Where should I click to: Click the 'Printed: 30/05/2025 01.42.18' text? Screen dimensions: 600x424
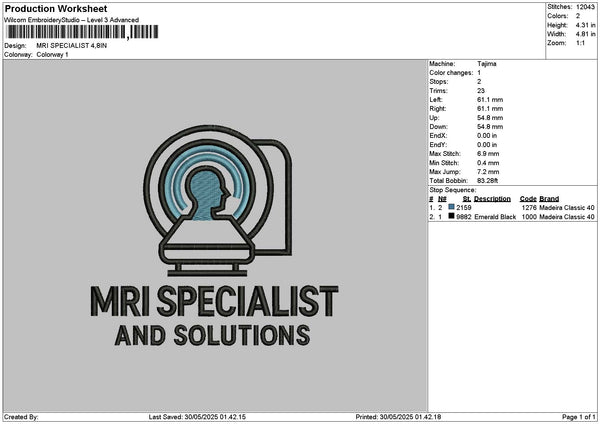pyautogui.click(x=398, y=417)
